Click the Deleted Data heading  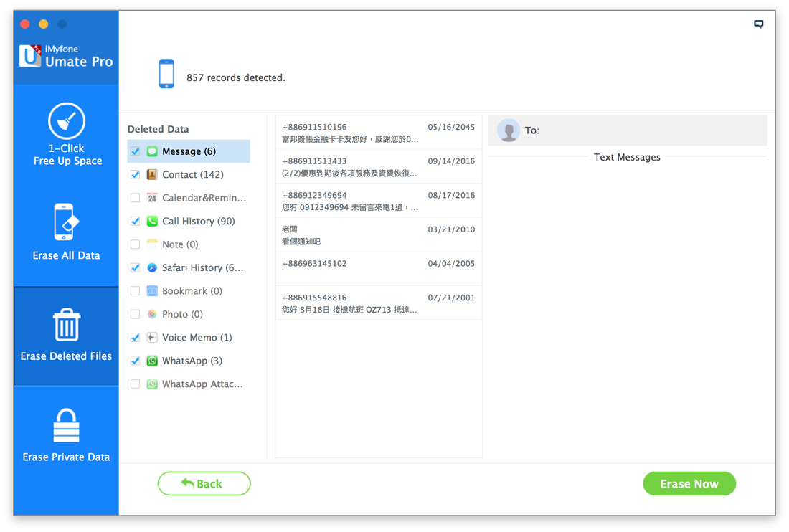point(158,129)
